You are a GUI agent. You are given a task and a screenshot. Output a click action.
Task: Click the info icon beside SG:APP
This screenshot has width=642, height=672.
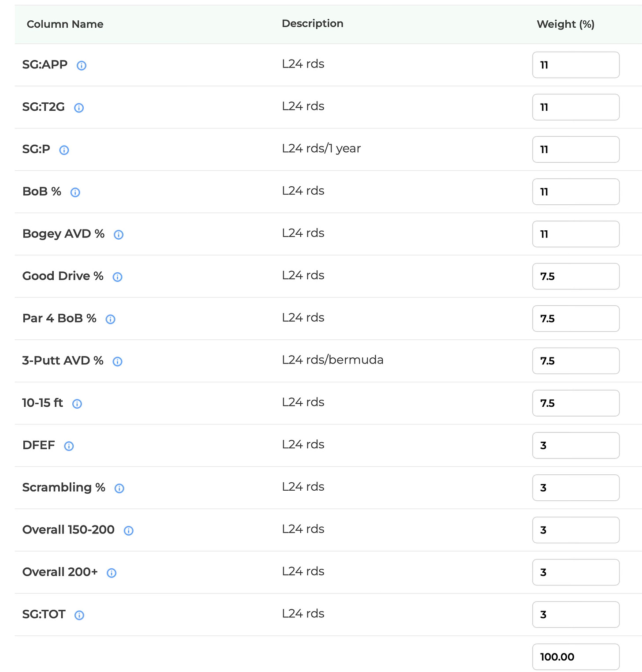(82, 65)
